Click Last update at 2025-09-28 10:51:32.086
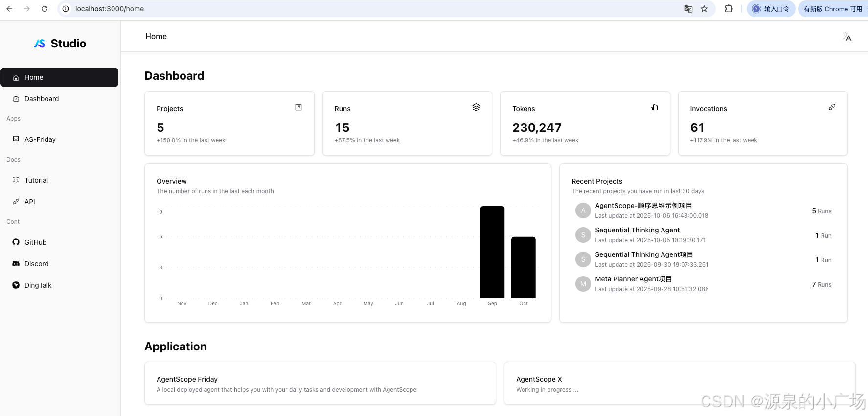 coord(652,289)
